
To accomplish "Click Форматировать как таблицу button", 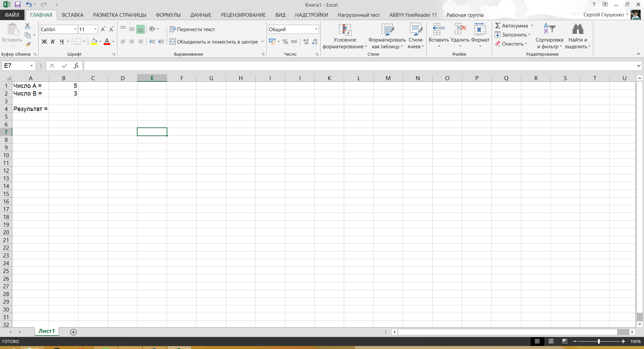I will coord(387,36).
